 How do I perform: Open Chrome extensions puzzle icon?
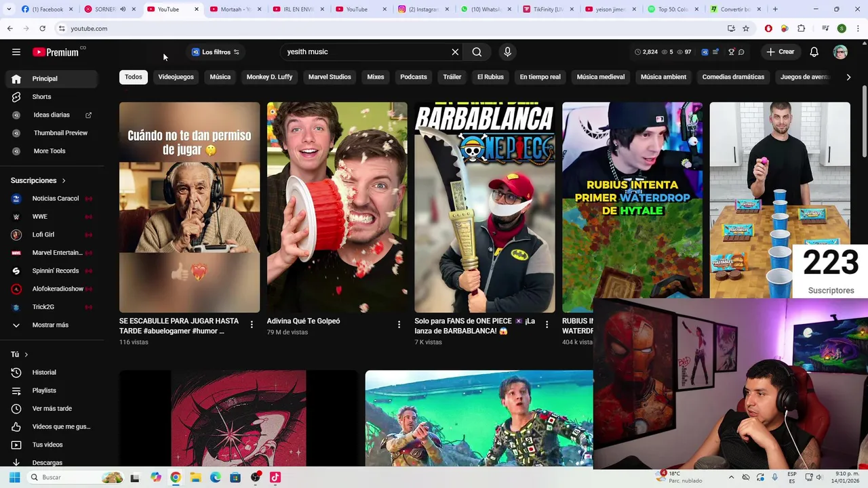802,28
